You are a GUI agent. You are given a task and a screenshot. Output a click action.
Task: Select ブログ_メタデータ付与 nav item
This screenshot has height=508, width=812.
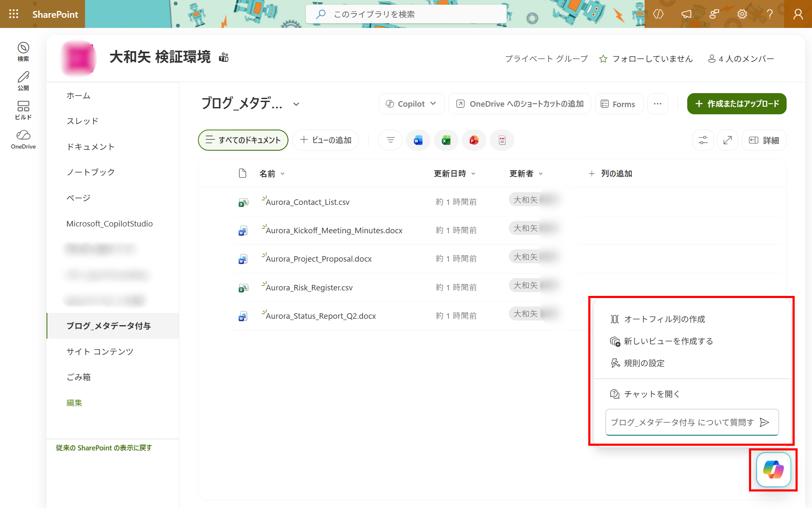click(x=113, y=326)
